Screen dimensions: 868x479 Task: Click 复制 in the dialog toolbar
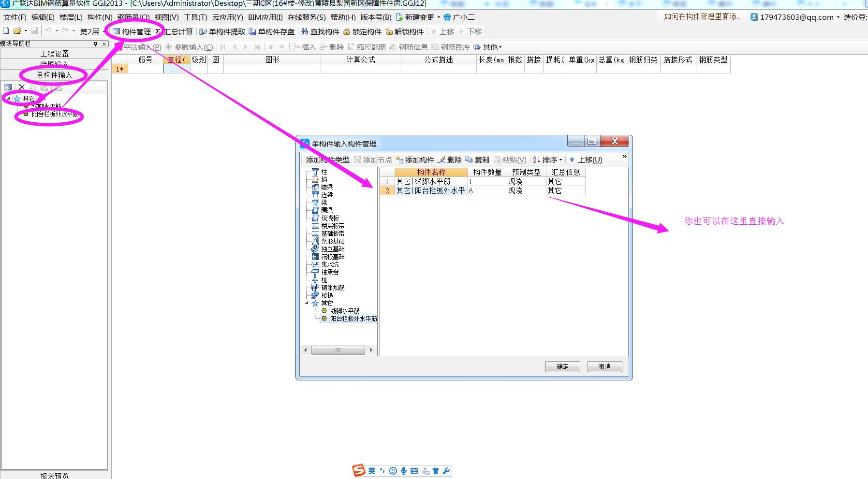[x=477, y=160]
